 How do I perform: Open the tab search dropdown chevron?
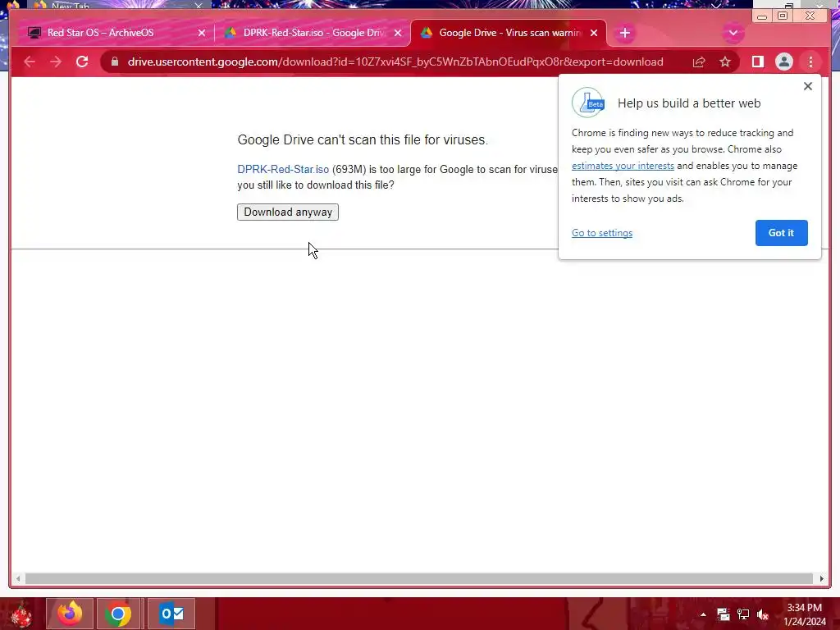coord(733,33)
